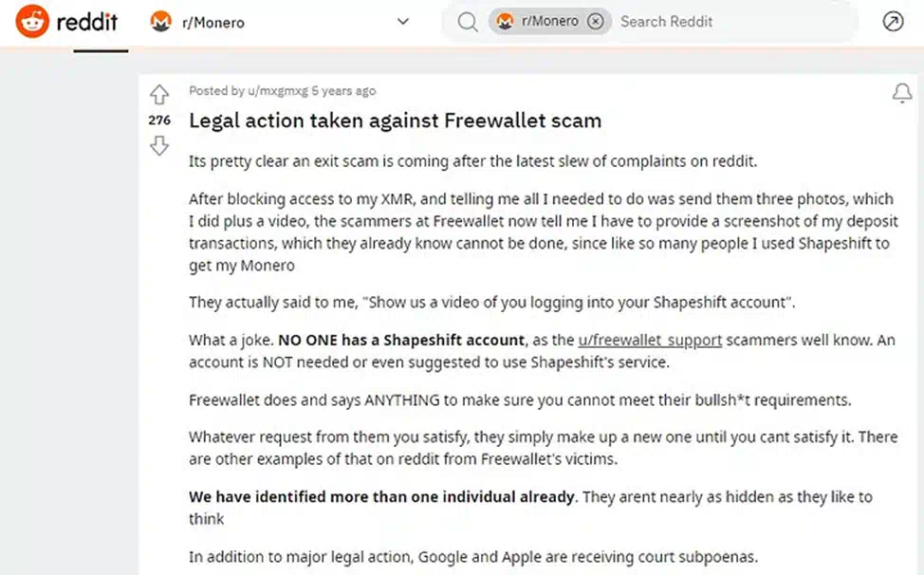Screen dimensions: 924x575
Task: Click the post title about Freewallet scam
Action: pos(395,121)
